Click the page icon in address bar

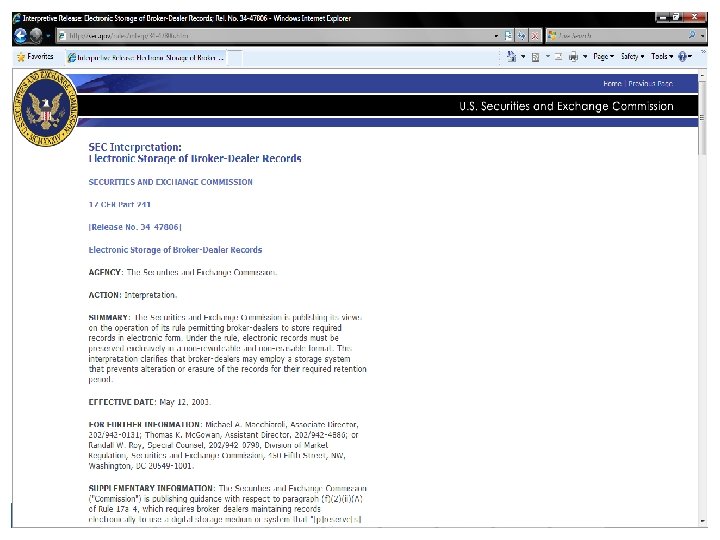(62, 35)
